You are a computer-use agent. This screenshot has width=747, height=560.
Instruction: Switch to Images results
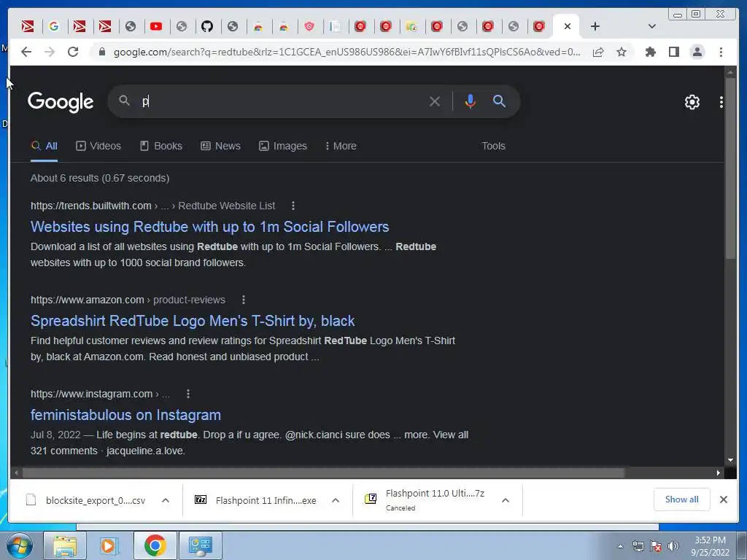pos(283,146)
